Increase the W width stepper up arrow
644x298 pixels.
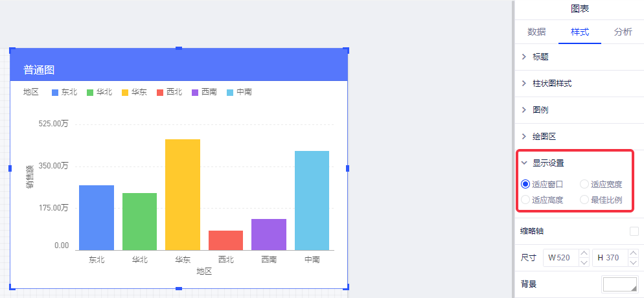pyautogui.click(x=583, y=254)
